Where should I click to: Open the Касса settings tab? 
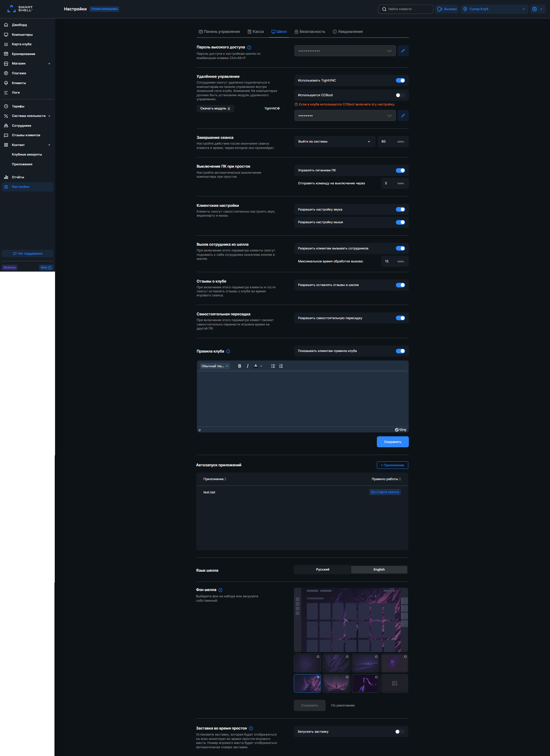[x=256, y=32]
